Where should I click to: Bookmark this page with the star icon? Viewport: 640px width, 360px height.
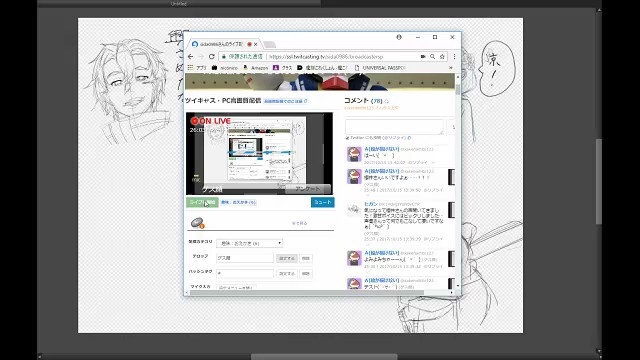(442, 57)
